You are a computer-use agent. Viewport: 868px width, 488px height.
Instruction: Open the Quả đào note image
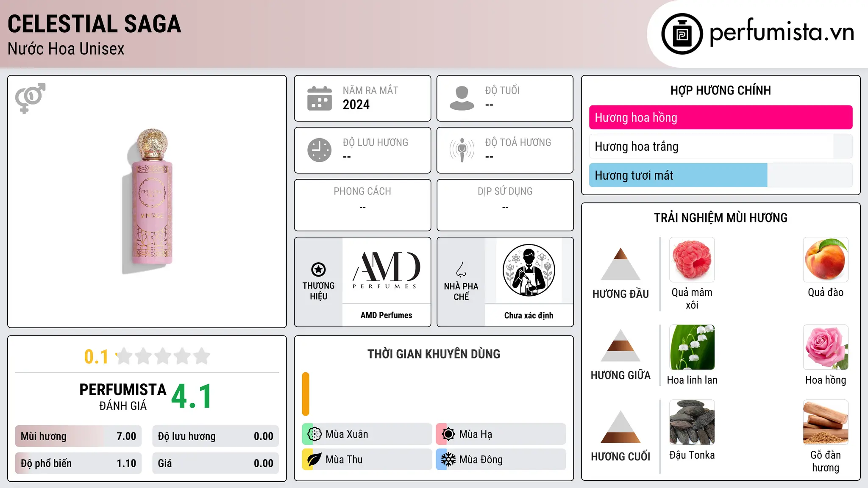coord(826,260)
